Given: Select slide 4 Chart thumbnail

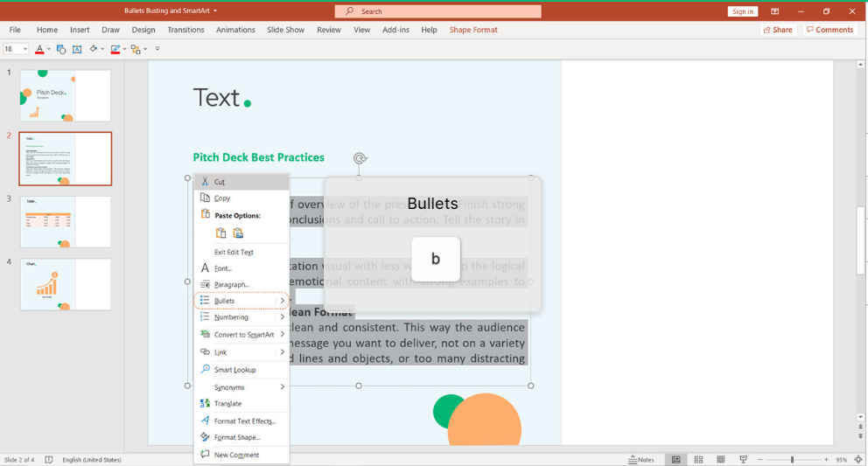Looking at the screenshot, I should [66, 284].
